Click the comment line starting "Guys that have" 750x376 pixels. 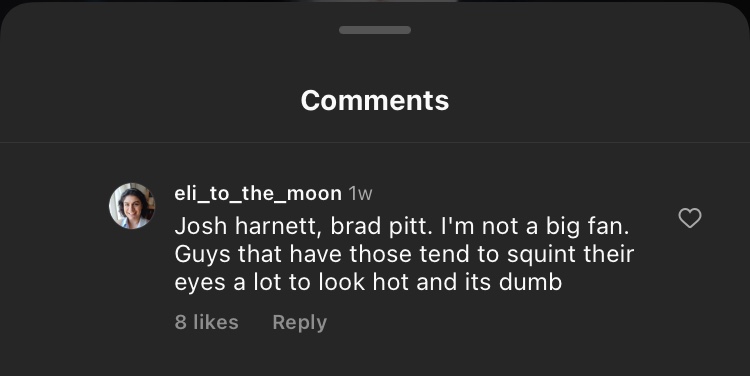click(404, 254)
